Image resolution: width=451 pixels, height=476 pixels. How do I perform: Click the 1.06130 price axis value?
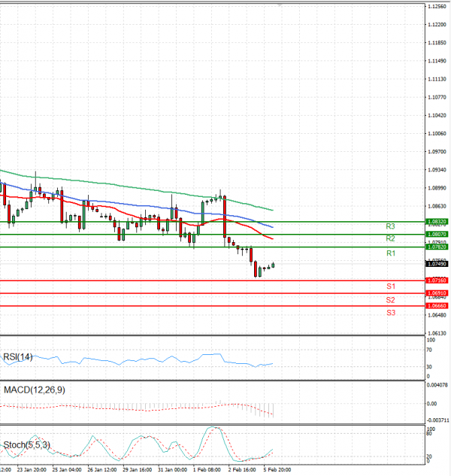click(x=437, y=333)
